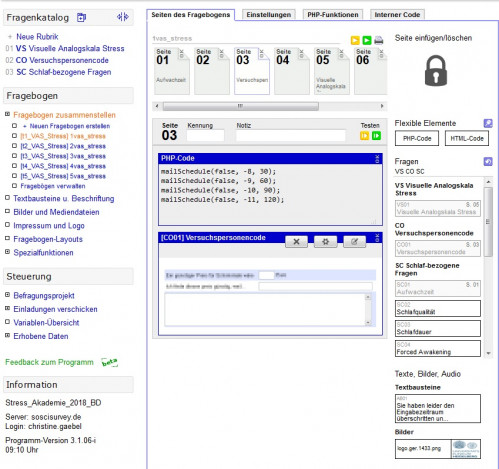Select the Seiten des Fragebogens tab

click(x=191, y=15)
